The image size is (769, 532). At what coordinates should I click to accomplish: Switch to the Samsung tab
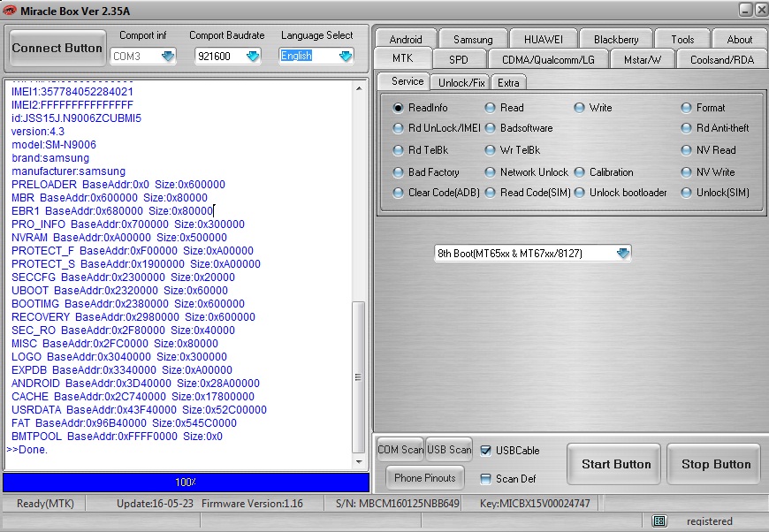(473, 39)
